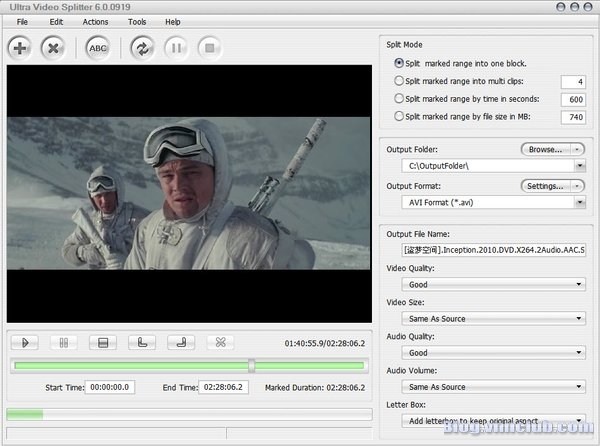Viewport: 600px width, 446px height.
Task: Click the remove file X icon
Action: (x=53, y=49)
